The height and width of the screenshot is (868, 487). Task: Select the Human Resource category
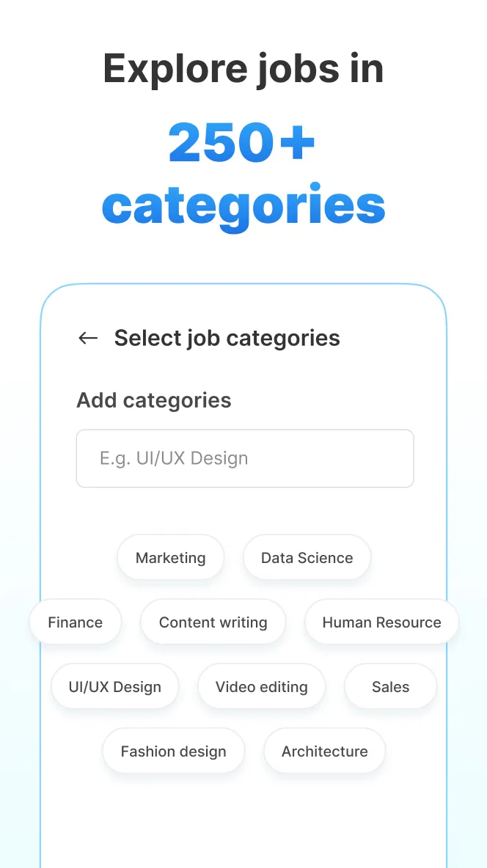pyautogui.click(x=381, y=622)
